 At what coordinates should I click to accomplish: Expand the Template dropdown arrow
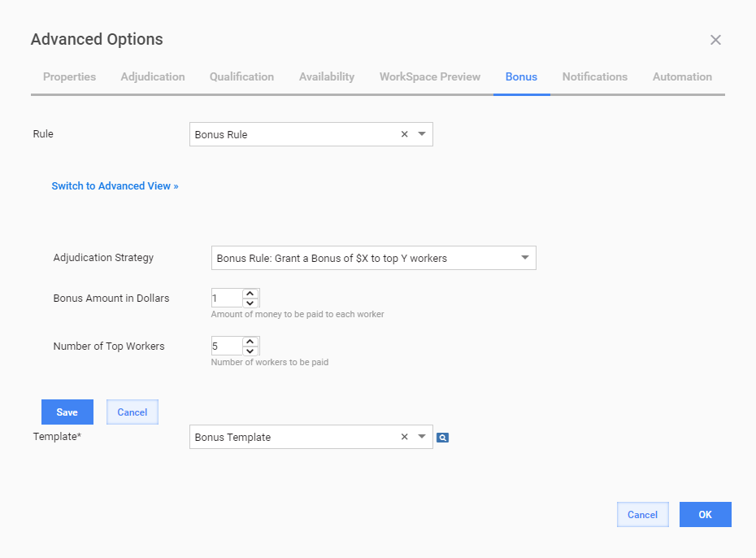(x=422, y=437)
